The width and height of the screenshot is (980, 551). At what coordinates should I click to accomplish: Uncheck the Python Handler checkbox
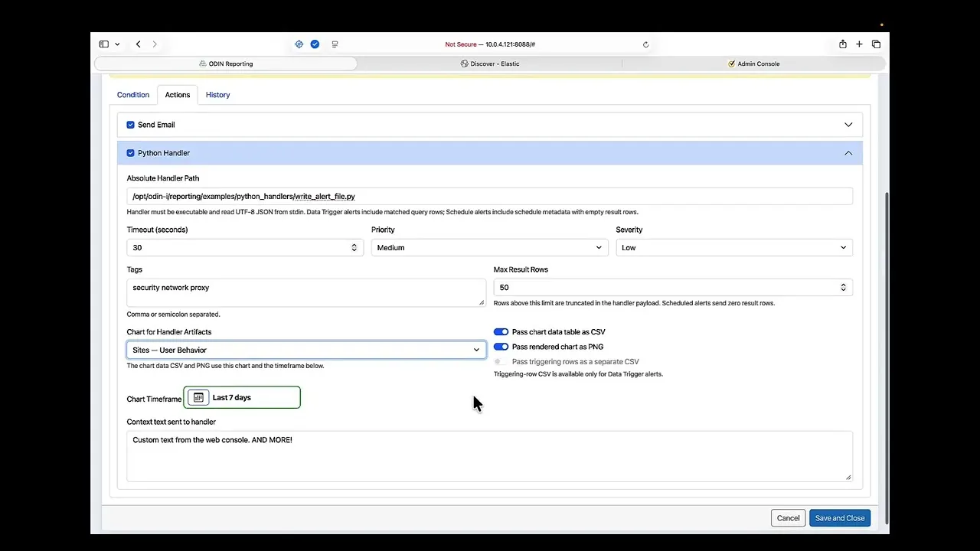(130, 153)
